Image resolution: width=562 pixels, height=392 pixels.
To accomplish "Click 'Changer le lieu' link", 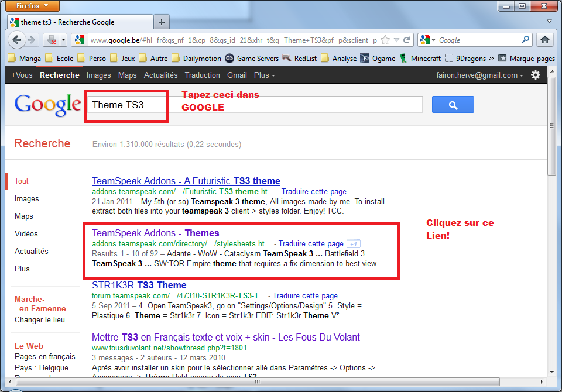I will click(40, 319).
